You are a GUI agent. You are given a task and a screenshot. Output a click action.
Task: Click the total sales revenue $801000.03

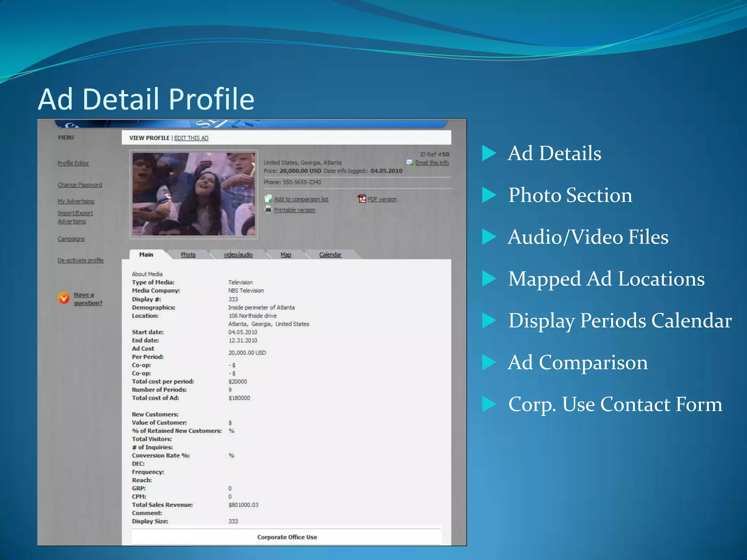click(x=243, y=505)
